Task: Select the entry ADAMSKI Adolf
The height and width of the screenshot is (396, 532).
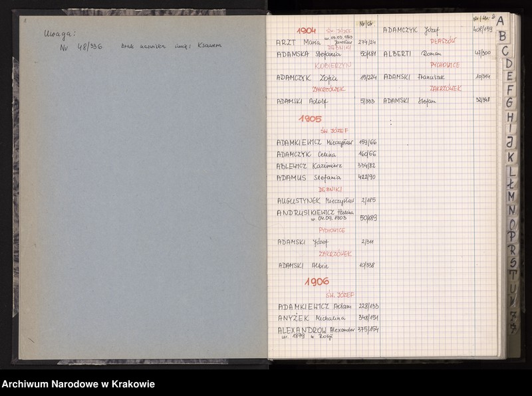Action: [303, 102]
